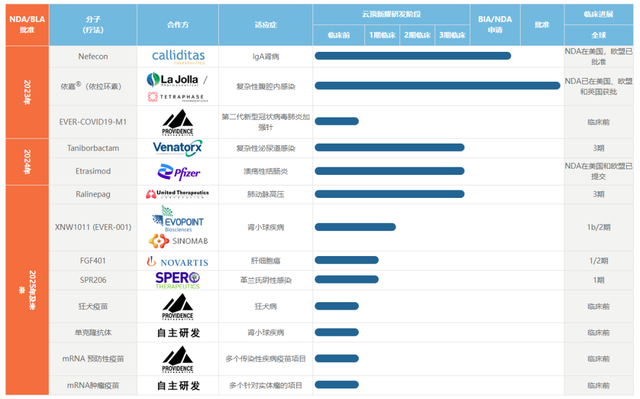The image size is (640, 399).
Task: Click the BIA/NDA 申请 header
Action: (x=495, y=24)
